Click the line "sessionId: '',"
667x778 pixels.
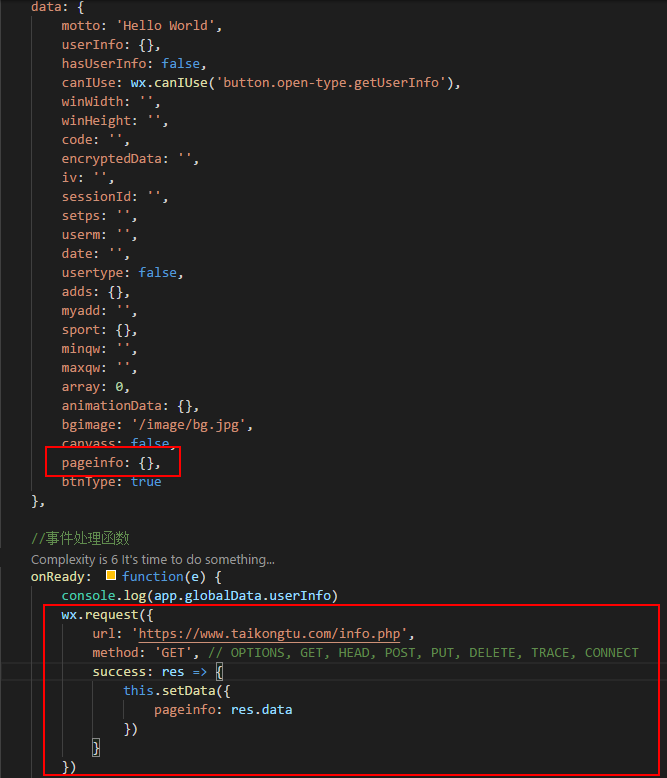pyautogui.click(x=115, y=197)
